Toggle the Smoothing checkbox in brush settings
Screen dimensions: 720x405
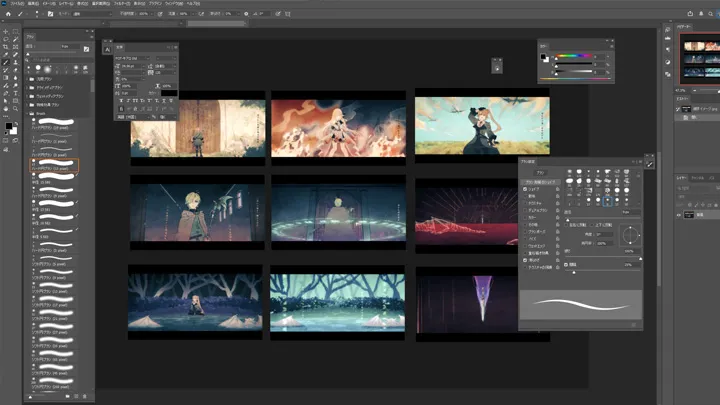coord(525,260)
